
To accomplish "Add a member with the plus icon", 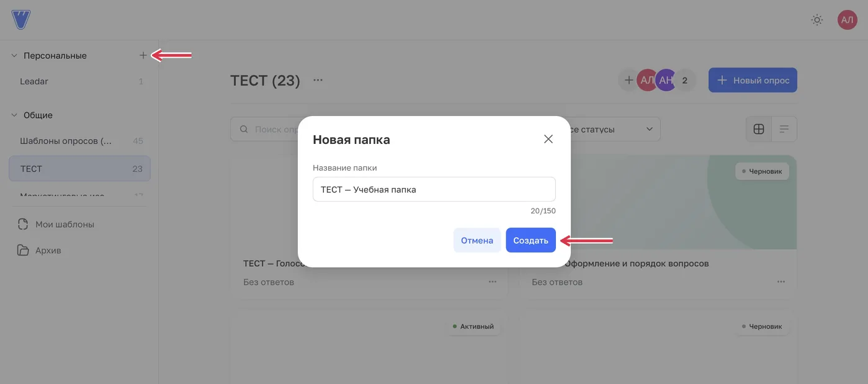I will pyautogui.click(x=628, y=80).
